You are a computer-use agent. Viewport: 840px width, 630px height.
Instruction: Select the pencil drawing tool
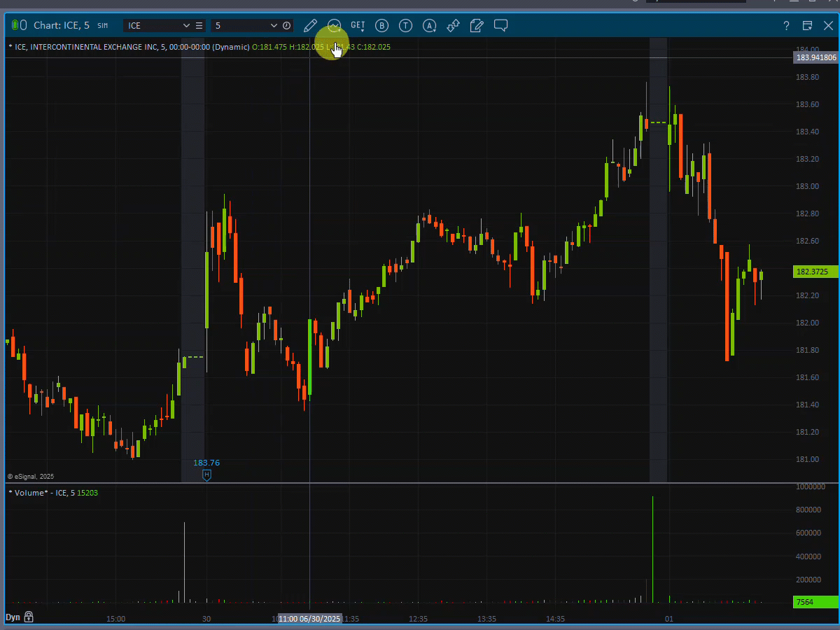[x=310, y=26]
